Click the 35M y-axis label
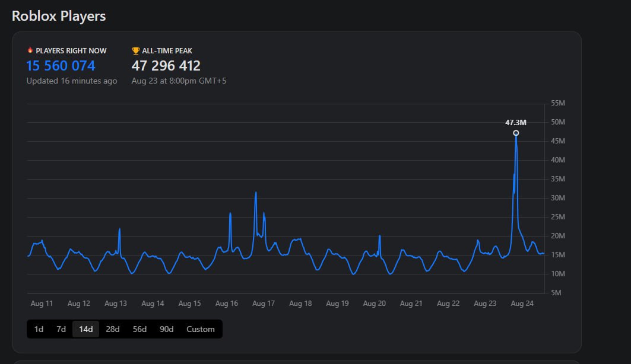Screen dimensions: 631x364 tap(558, 179)
